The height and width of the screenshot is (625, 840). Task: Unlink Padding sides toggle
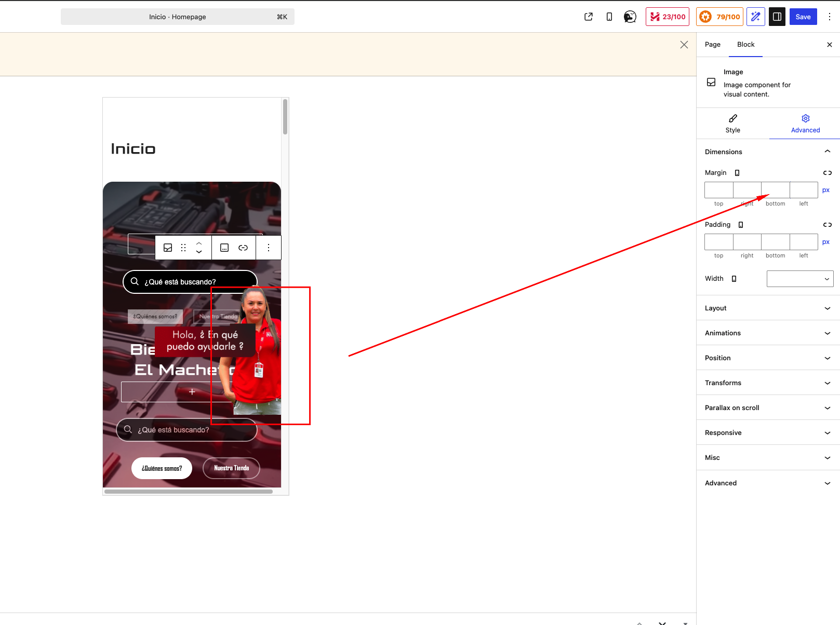point(828,225)
